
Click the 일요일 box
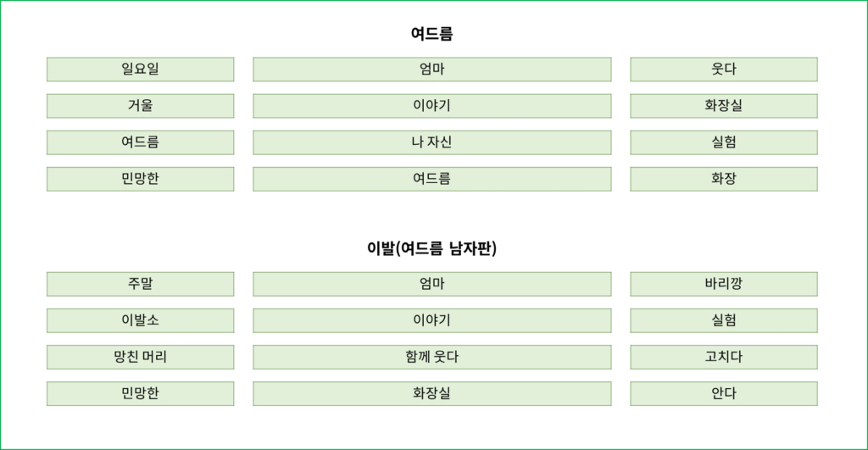click(140, 69)
